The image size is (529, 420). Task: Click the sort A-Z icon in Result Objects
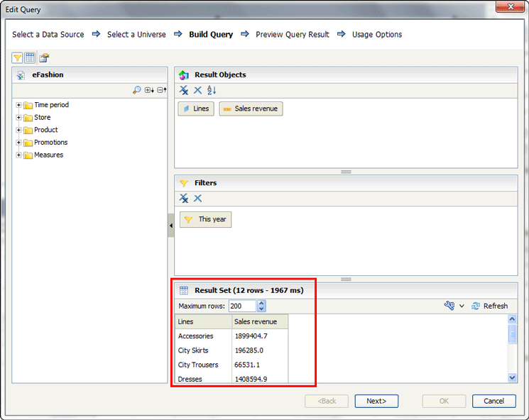(212, 90)
